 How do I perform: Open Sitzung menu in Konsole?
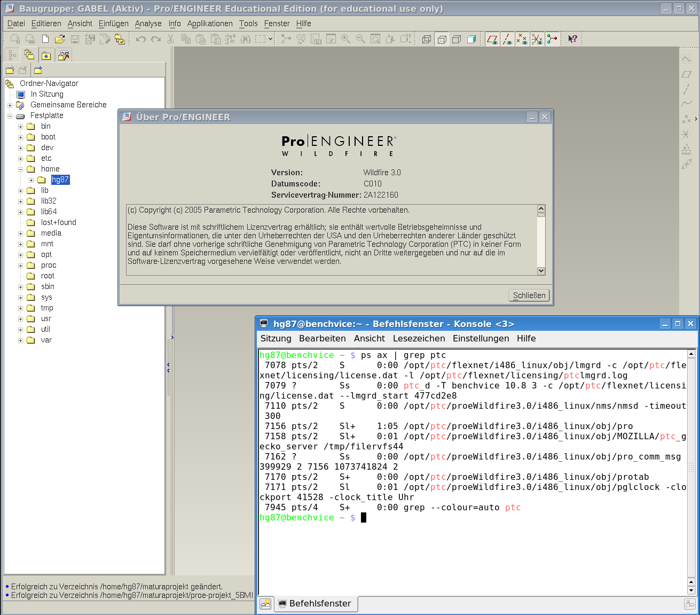276,338
